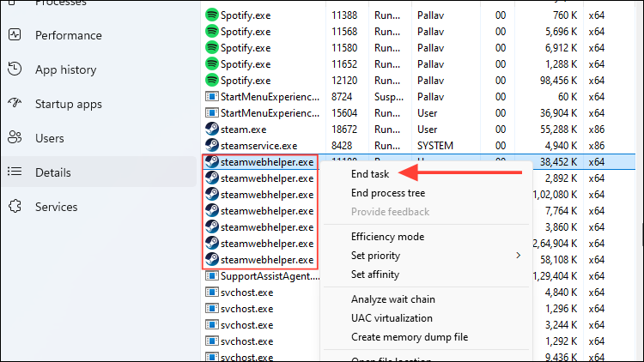Click Spotify icon for PID 11388
This screenshot has width=644, height=362.
click(211, 15)
